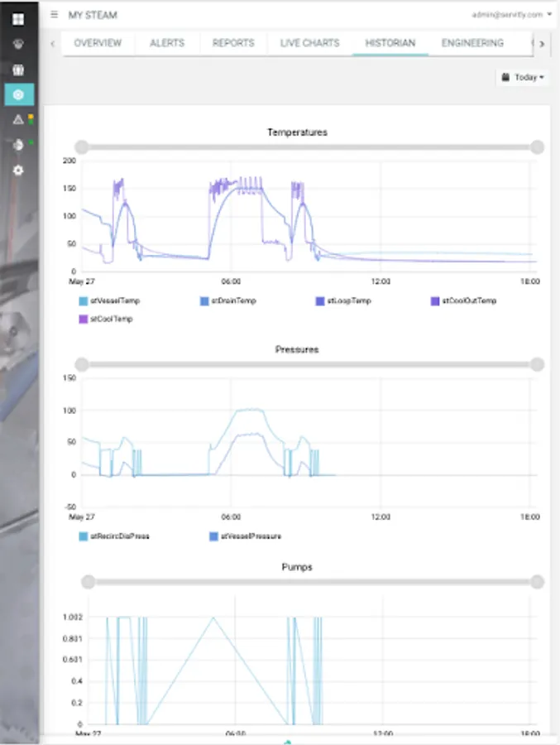
Task: Show more tabs with right chevron
Action: click(x=542, y=44)
